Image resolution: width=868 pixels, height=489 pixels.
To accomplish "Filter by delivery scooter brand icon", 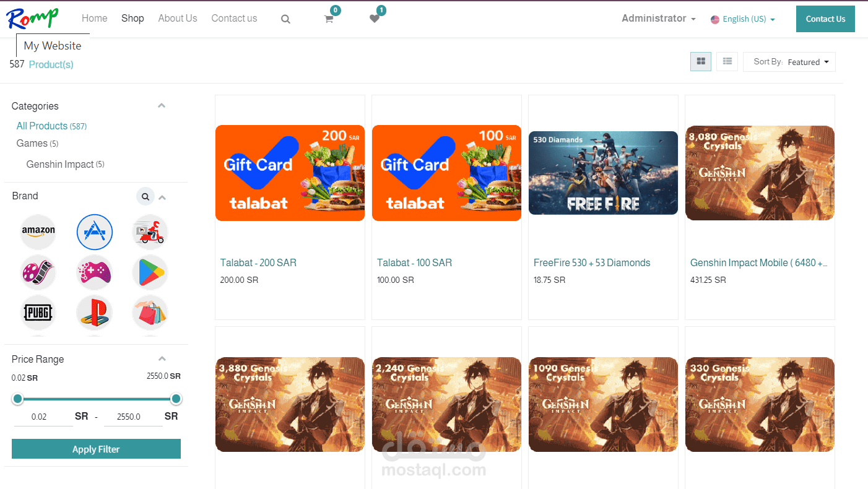I will [x=150, y=232].
